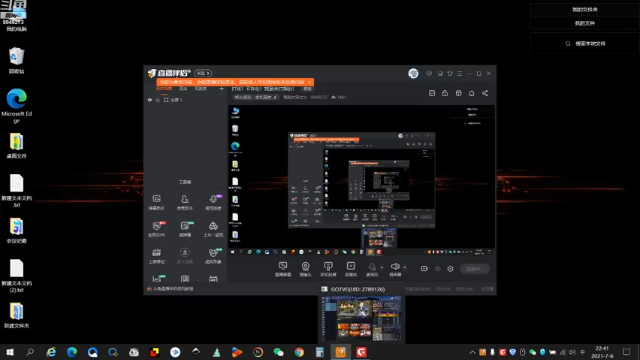The image size is (640, 360).
Task: Toggle the lock icon beside the source eye
Action: point(158,100)
